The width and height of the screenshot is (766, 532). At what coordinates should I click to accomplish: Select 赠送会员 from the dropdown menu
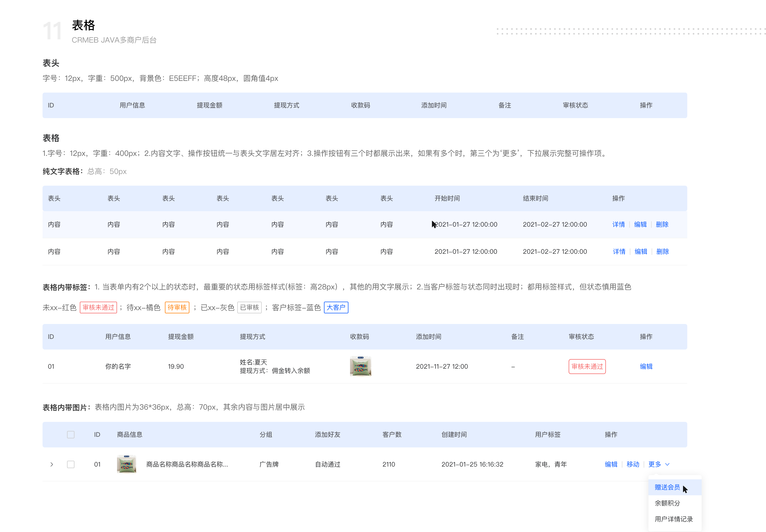(x=667, y=487)
